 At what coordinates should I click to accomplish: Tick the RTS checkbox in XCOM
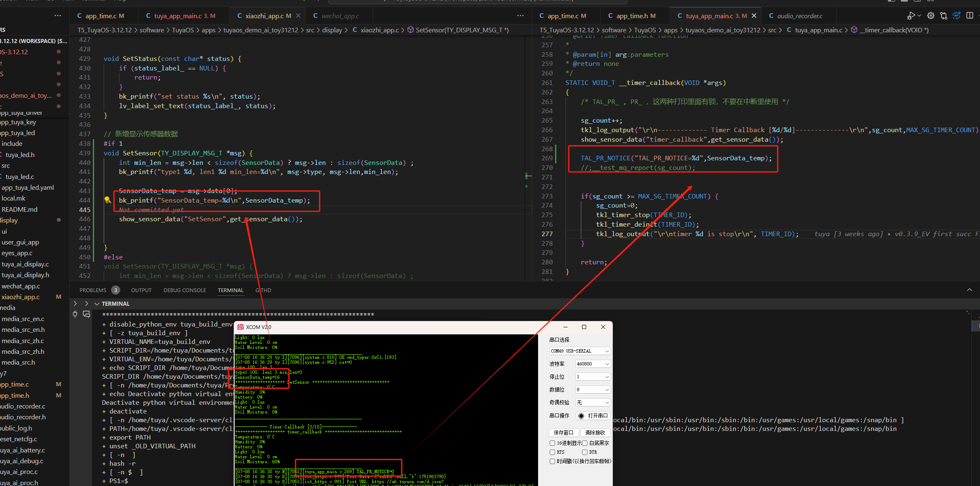(552, 452)
